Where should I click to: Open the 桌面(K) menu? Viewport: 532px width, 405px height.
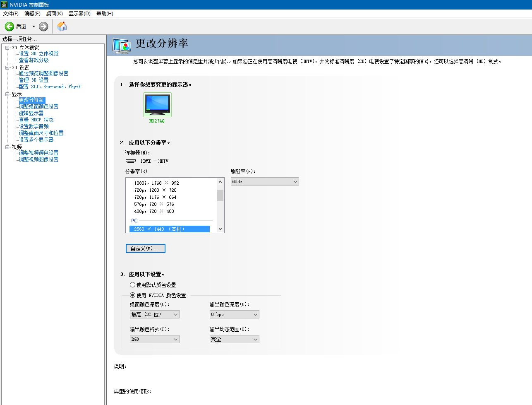coord(54,14)
